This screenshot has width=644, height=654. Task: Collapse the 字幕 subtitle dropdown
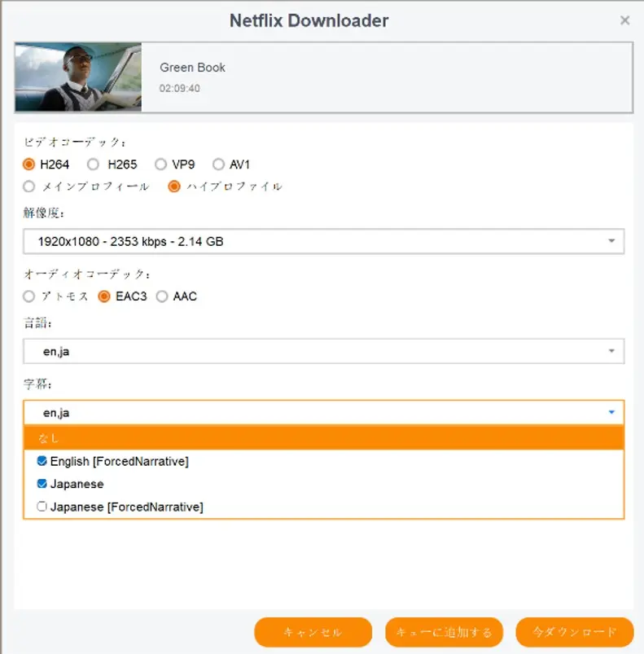tap(323, 412)
